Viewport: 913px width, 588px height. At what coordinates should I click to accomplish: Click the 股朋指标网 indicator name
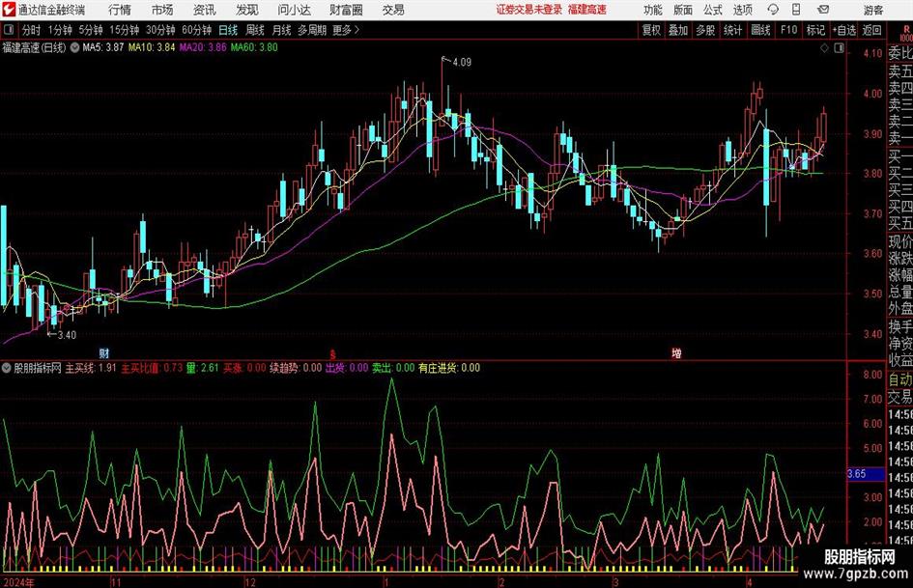[38, 368]
